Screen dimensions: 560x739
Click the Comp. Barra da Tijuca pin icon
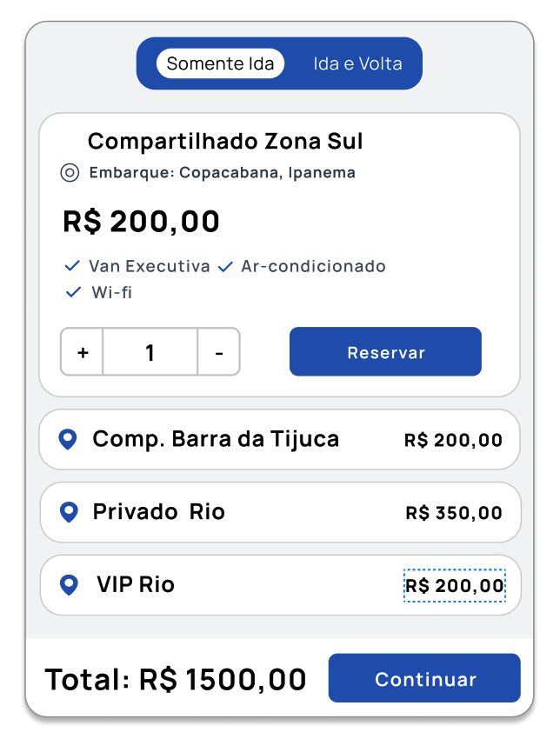(x=68, y=440)
